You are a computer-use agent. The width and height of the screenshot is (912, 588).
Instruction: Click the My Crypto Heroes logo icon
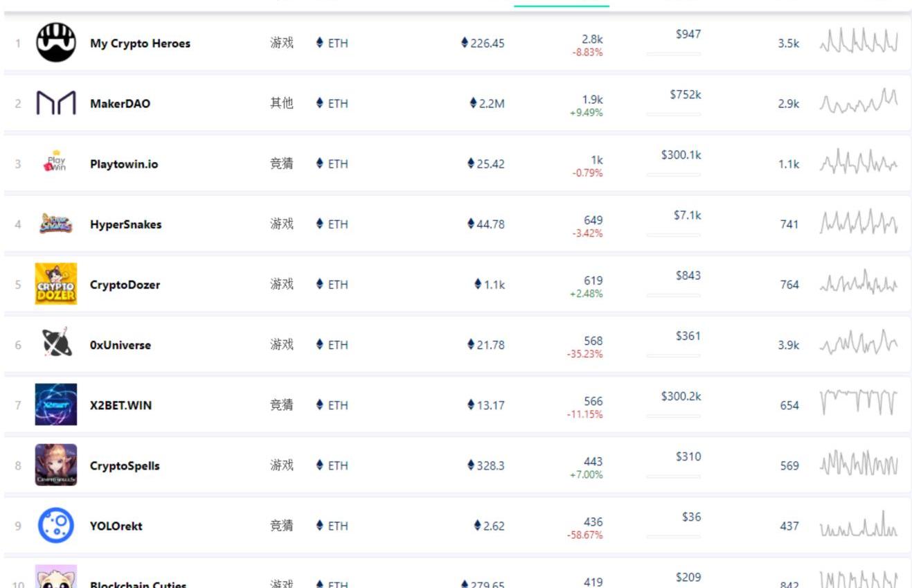click(55, 42)
